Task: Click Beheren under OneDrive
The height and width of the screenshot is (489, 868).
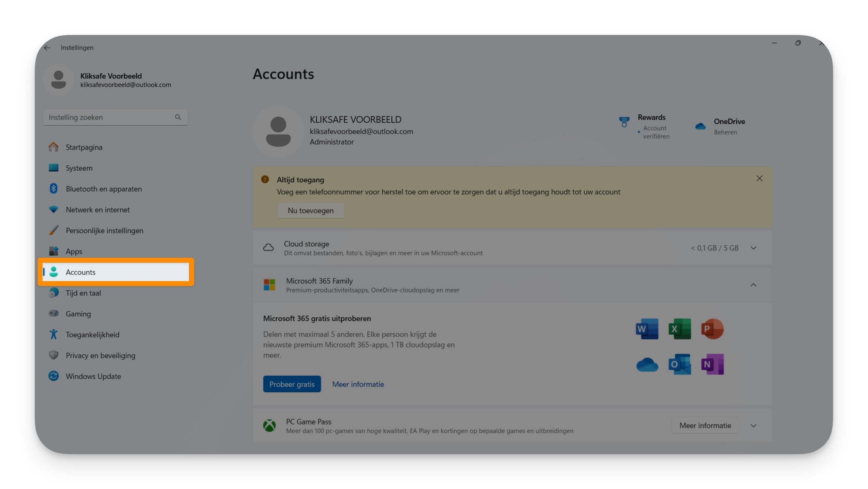Action: click(725, 132)
